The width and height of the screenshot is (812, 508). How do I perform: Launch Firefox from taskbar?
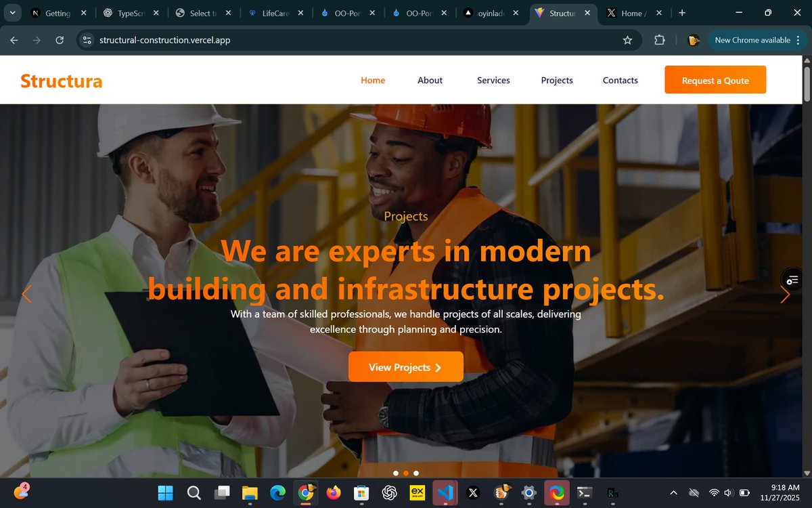[334, 492]
